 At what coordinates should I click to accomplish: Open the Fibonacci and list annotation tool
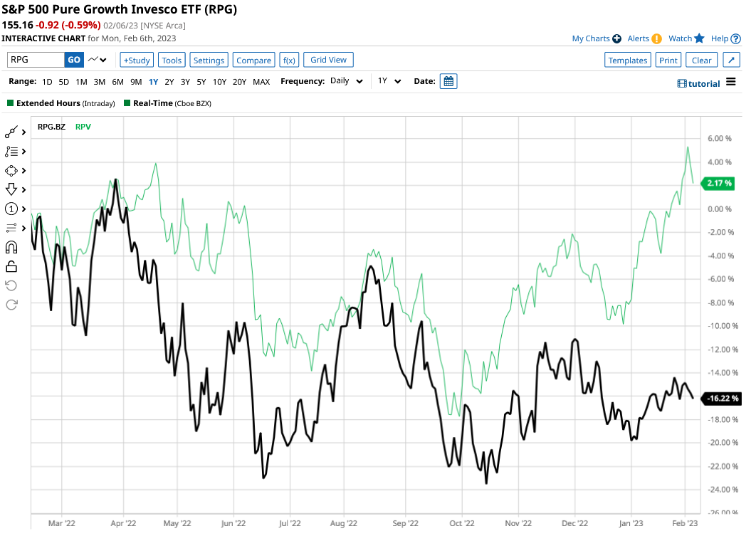pyautogui.click(x=11, y=152)
